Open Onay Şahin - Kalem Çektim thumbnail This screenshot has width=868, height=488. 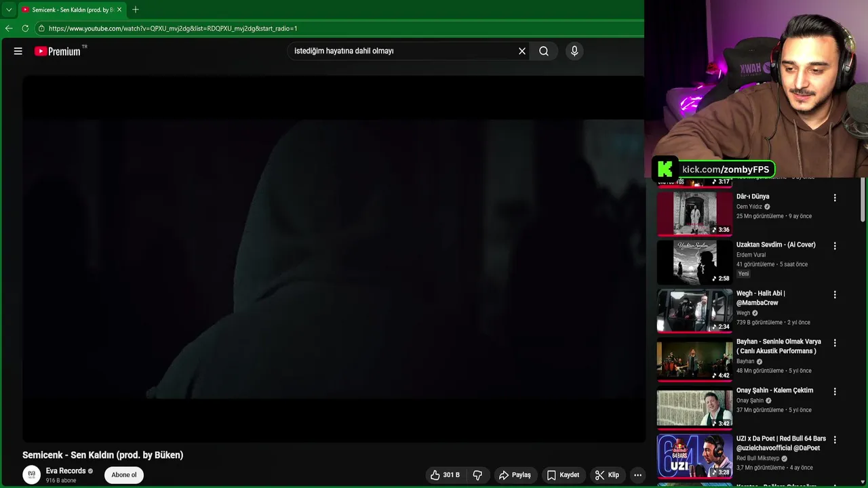pyautogui.click(x=694, y=408)
